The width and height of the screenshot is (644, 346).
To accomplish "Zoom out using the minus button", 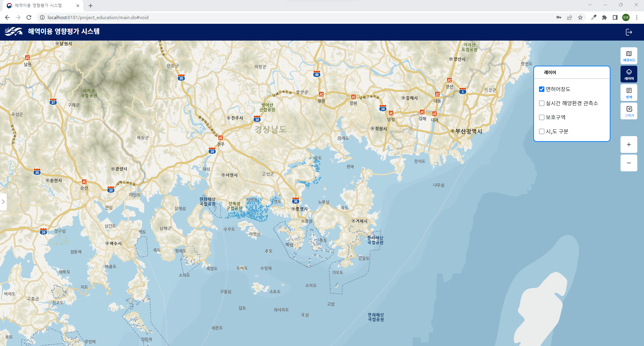I will pos(629,163).
